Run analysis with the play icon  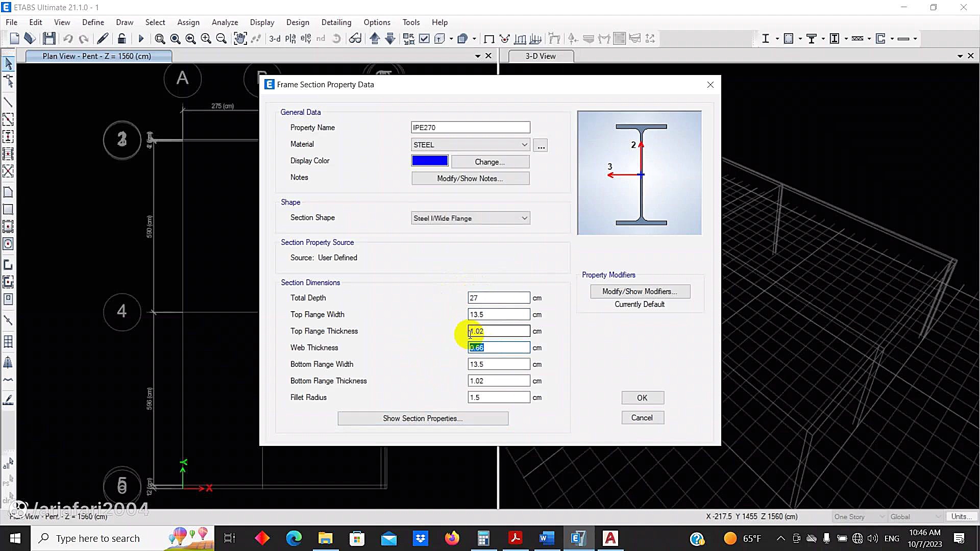point(141,39)
